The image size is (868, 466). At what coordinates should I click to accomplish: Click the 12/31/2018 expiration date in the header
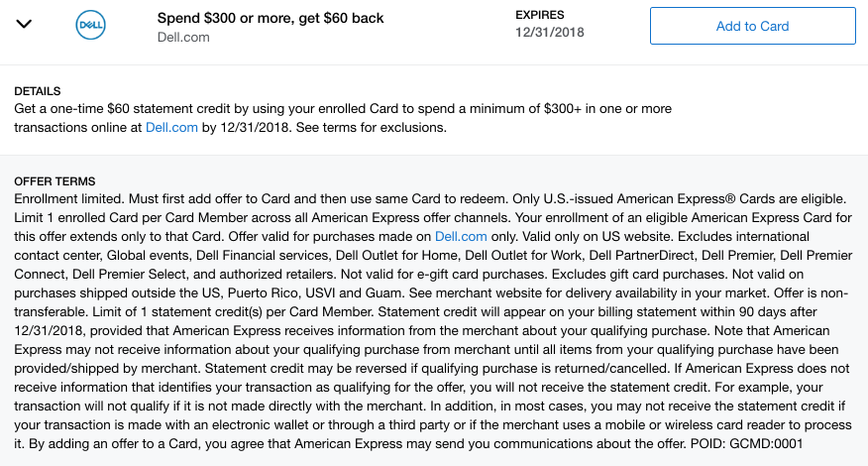550,33
